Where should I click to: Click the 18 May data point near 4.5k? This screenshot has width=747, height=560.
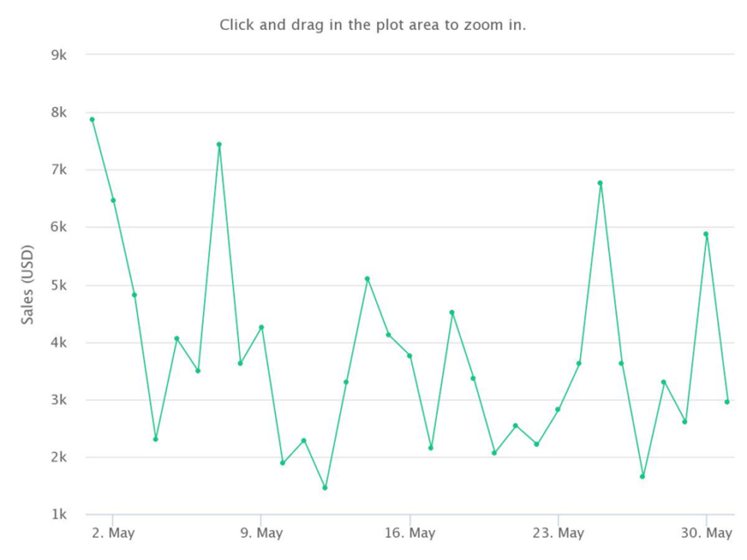tap(452, 313)
